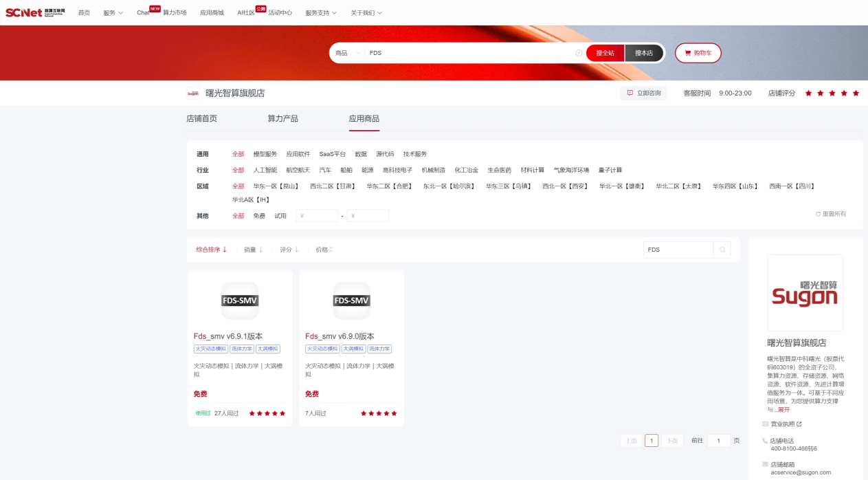Screen dimensions: 868x480
Task: Reset all filters with 重置所有
Action: click(x=831, y=214)
